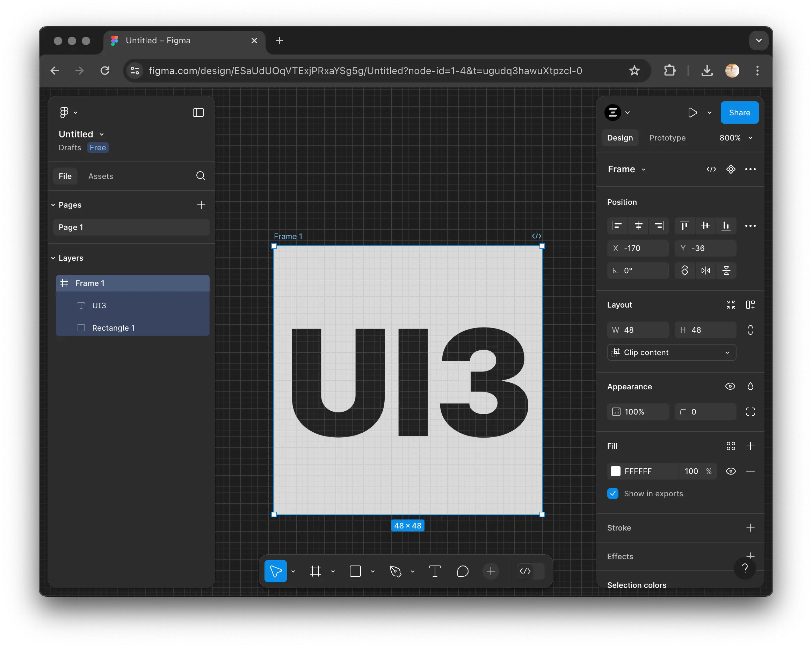Click the clip content icon in Layout
Image resolution: width=812 pixels, height=648 pixels.
pos(616,352)
